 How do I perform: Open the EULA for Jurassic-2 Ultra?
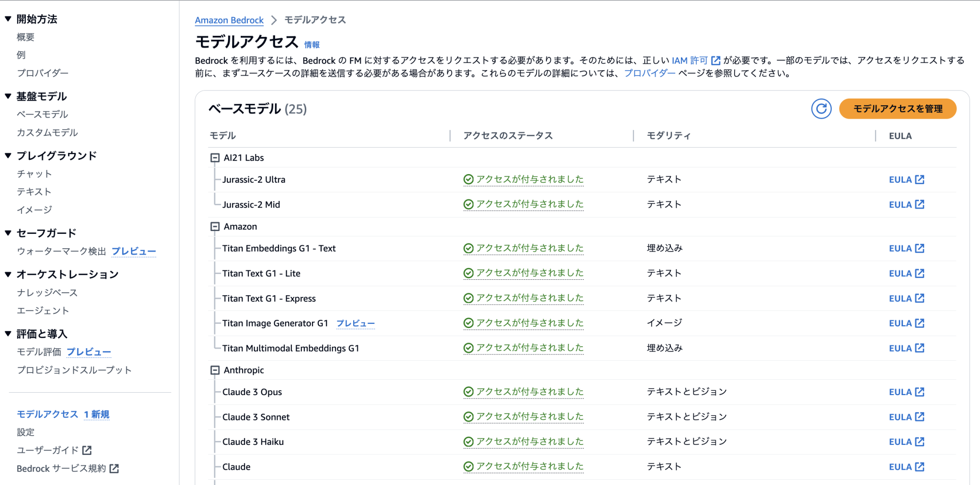click(x=905, y=179)
